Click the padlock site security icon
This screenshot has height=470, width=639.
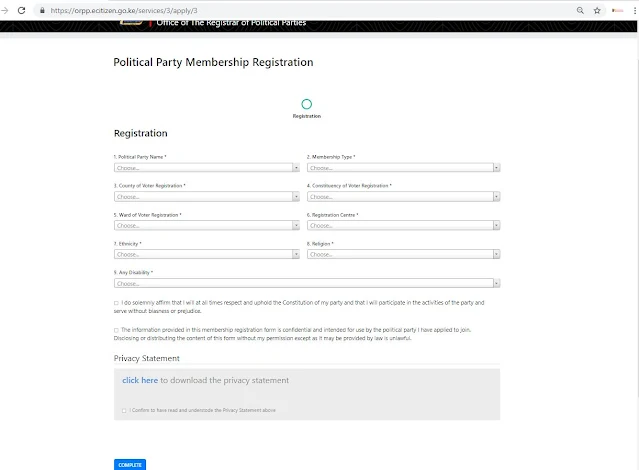tap(42, 11)
